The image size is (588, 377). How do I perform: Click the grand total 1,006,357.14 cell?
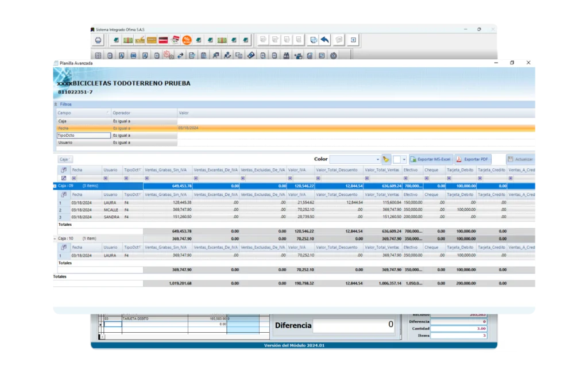tap(390, 283)
